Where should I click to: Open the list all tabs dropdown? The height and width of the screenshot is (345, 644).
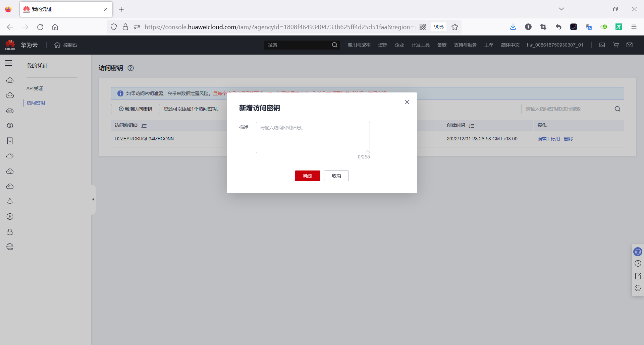click(561, 9)
